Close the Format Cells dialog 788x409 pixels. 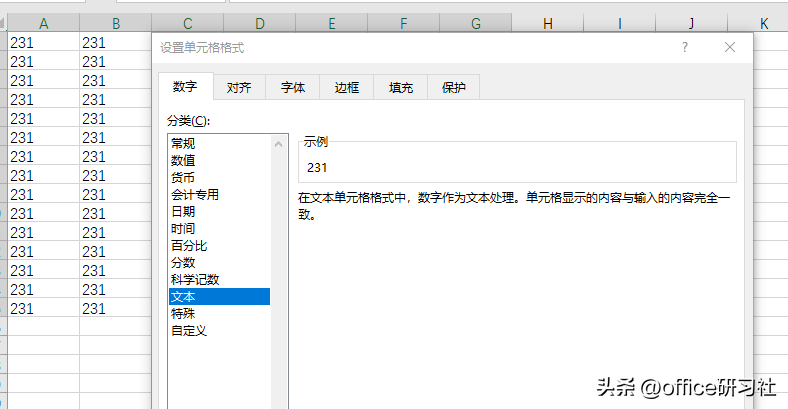coord(730,47)
